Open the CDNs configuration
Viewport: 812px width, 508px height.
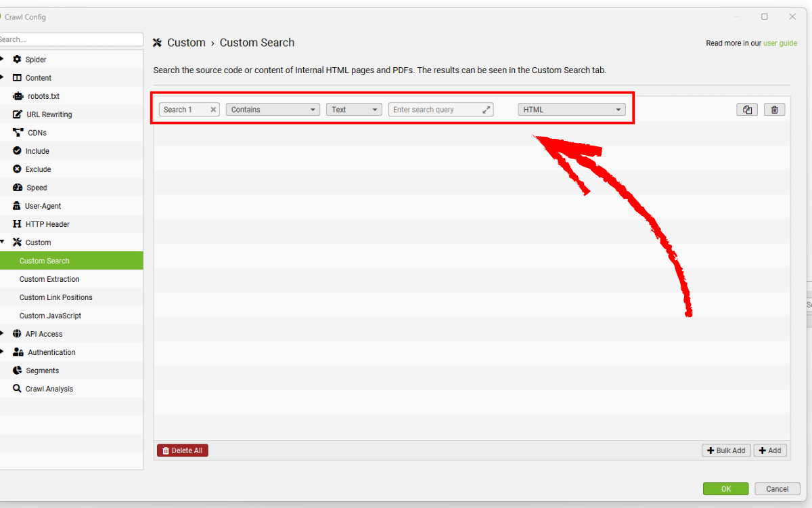[37, 133]
